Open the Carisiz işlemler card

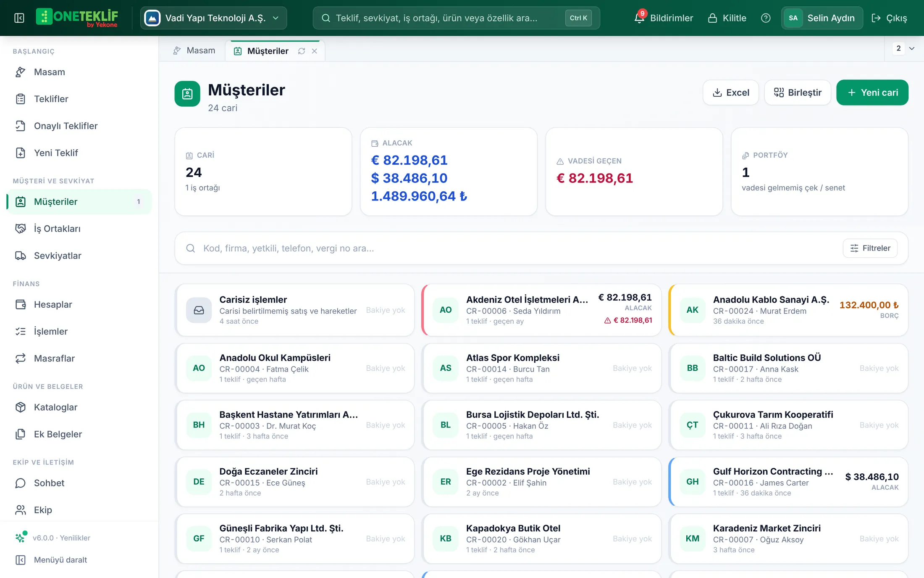click(295, 310)
